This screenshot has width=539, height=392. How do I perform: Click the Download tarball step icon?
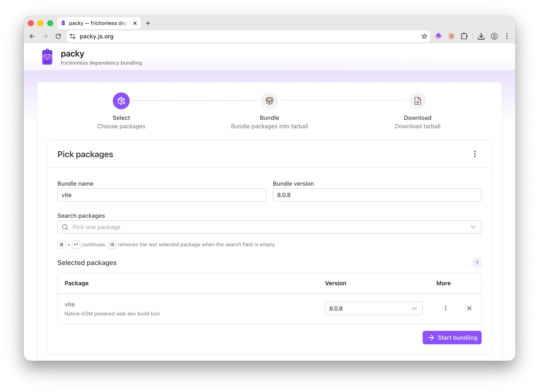coord(417,101)
